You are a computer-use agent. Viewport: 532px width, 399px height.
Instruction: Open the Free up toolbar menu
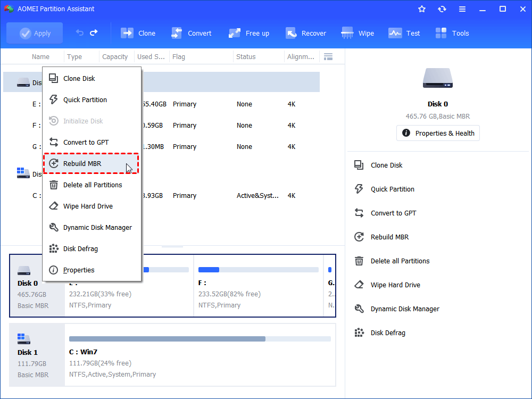[x=248, y=33]
